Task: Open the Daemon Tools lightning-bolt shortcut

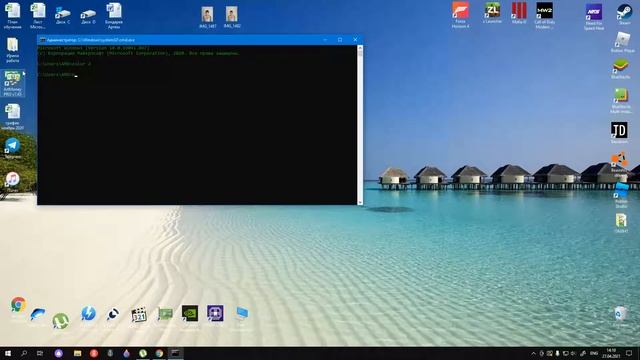Action: [x=88, y=313]
